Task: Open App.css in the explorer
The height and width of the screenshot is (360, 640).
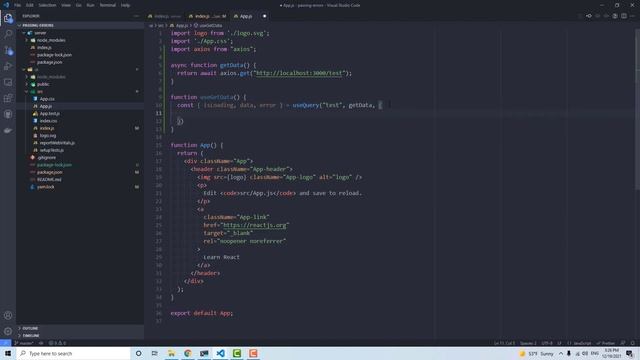Action: pos(47,99)
